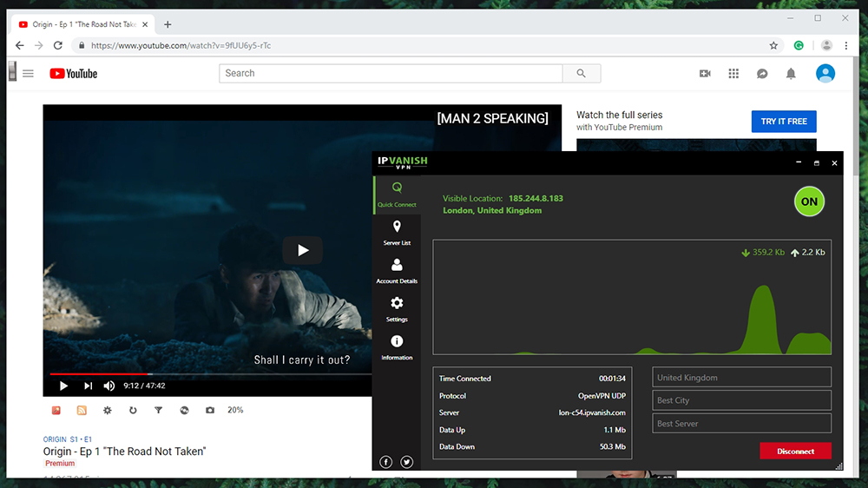Screen dimensions: 868x488
Task: Click the Data Up value 1.1 Mb
Action: click(615, 430)
